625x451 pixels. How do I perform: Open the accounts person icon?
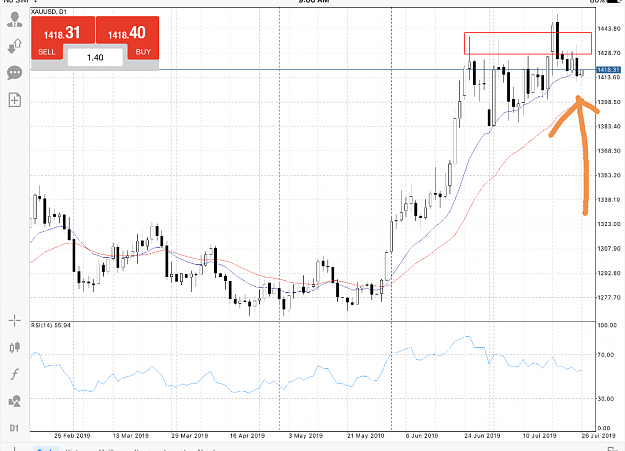14,19
